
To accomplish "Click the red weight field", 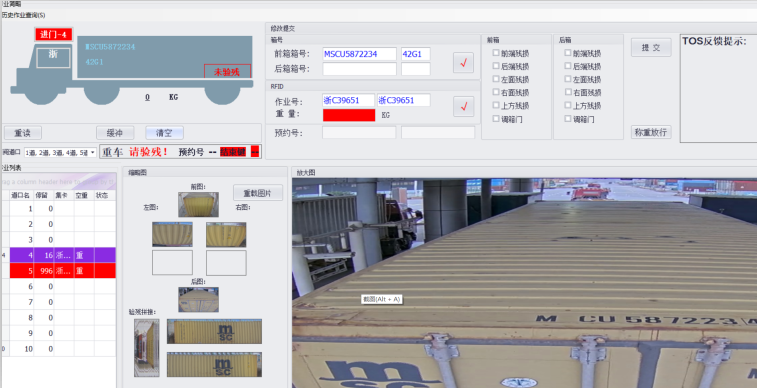I will point(349,115).
